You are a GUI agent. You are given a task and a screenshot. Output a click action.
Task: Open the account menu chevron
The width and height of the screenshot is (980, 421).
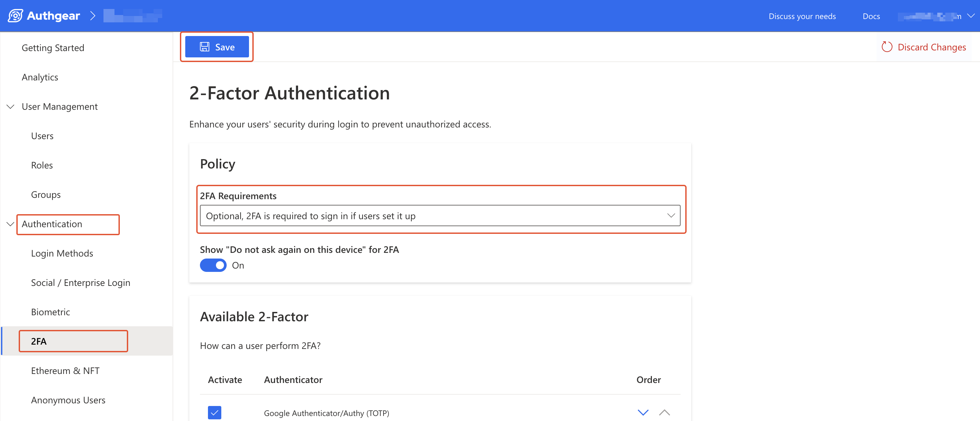(x=971, y=16)
